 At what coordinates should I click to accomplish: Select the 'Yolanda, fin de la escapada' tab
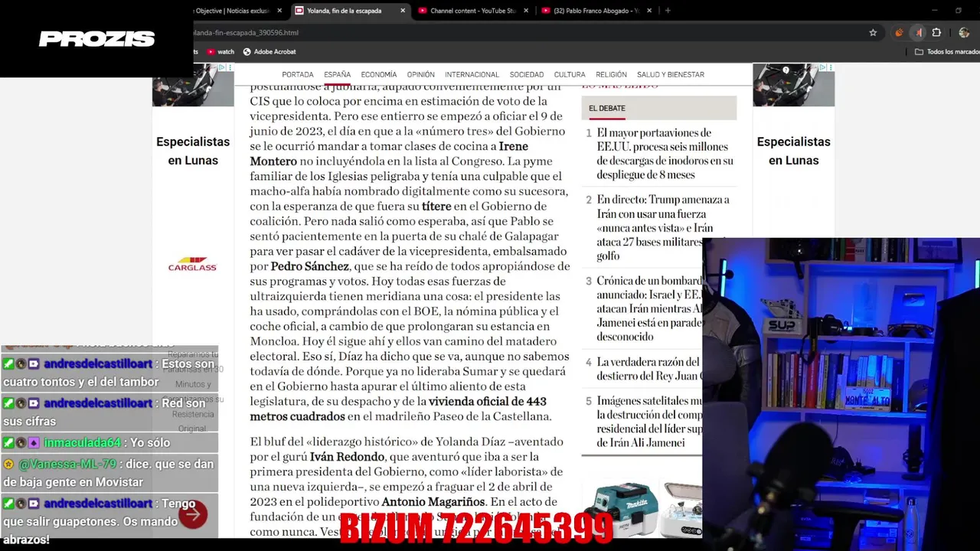[x=351, y=11]
